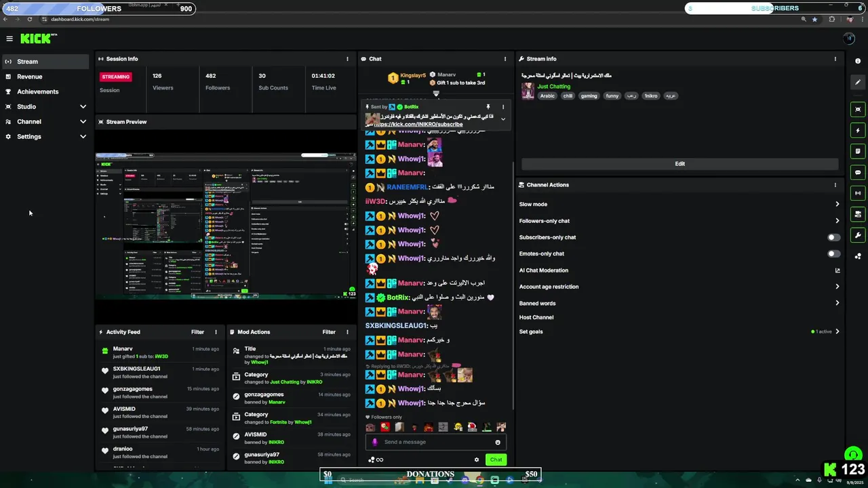Click gonzagagomes follower entry in Activity Feed
This screenshot has height=488, width=868.
(160, 392)
